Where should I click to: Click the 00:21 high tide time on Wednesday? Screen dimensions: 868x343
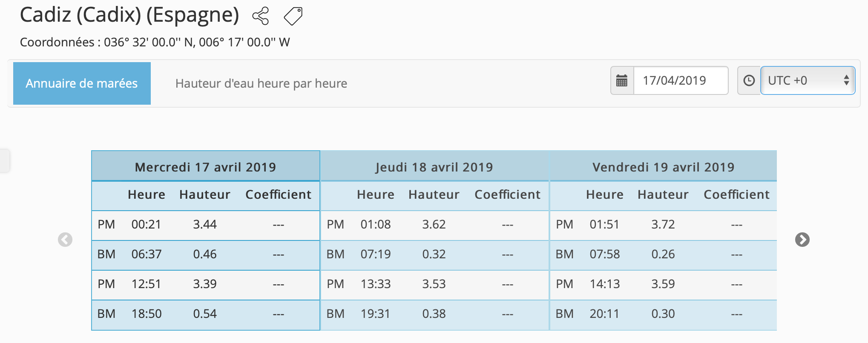146,224
